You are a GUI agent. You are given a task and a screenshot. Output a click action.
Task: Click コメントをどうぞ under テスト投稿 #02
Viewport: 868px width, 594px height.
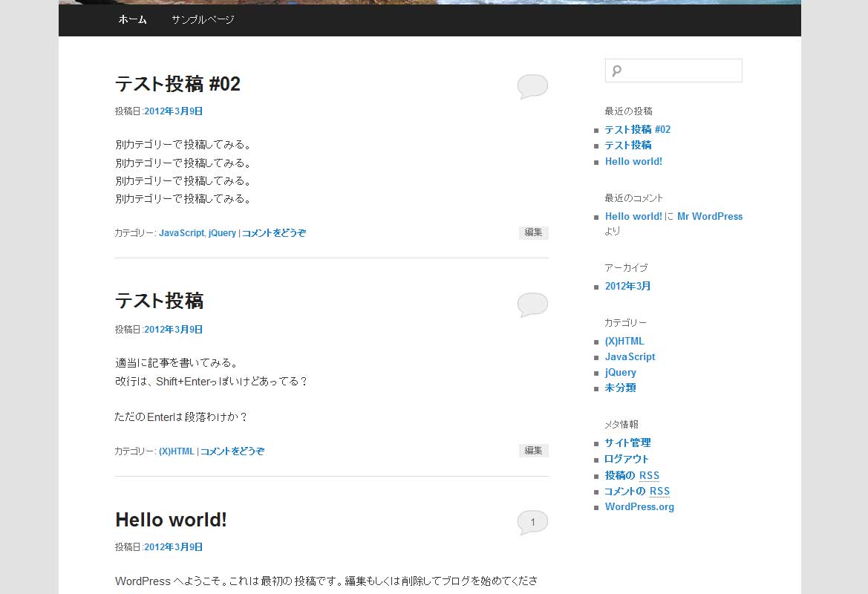[274, 233]
